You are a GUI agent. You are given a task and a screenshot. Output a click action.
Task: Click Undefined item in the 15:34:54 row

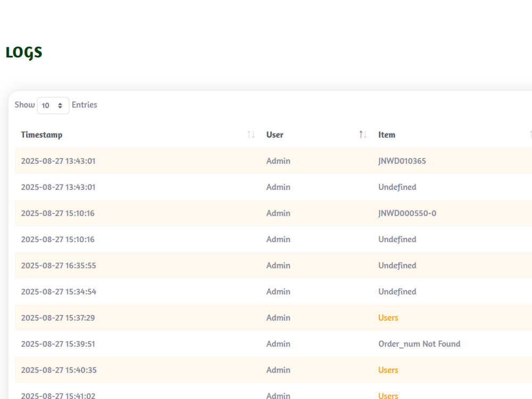(397, 292)
